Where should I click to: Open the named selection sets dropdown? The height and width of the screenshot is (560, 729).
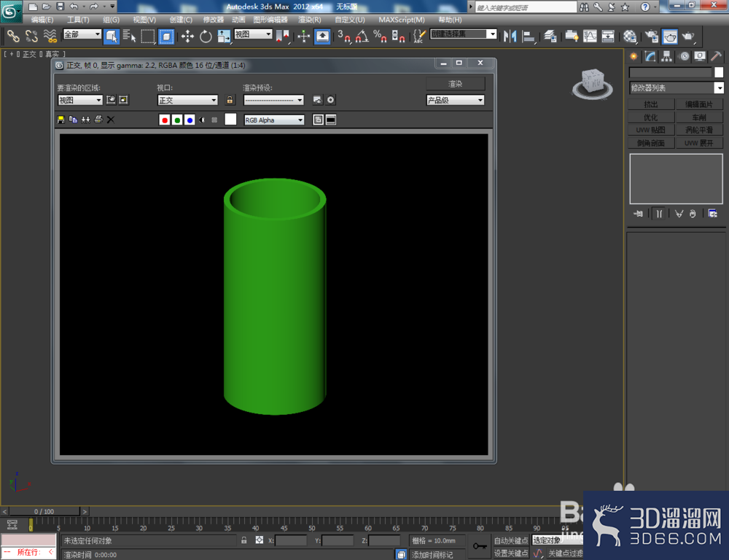pos(463,34)
